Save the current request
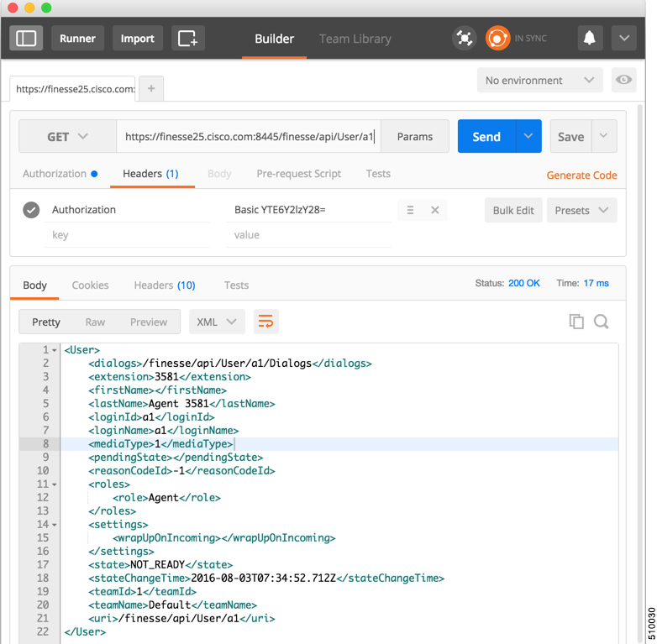The height and width of the screenshot is (644, 657). [x=570, y=136]
